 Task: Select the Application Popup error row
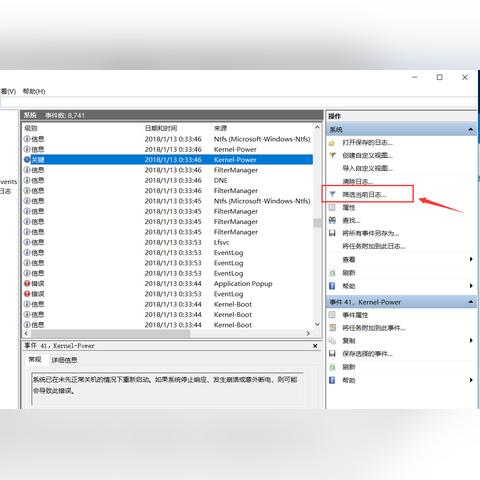pyautogui.click(x=168, y=284)
